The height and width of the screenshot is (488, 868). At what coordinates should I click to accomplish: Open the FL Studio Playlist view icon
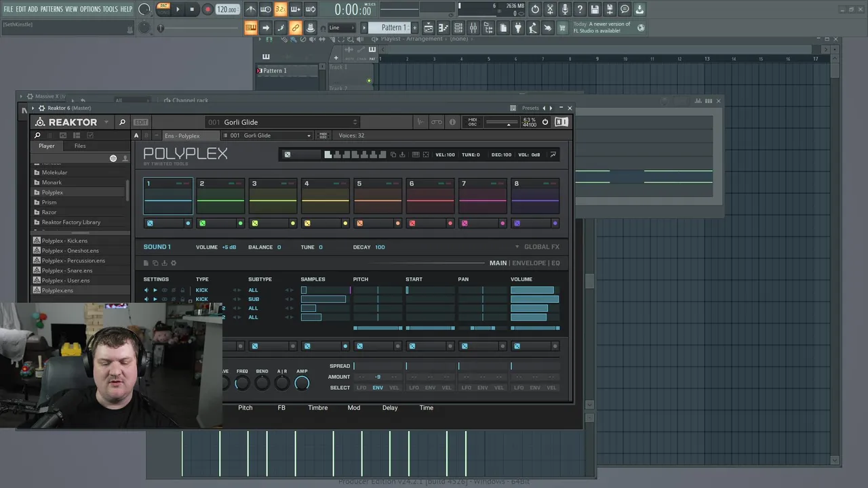[429, 28]
